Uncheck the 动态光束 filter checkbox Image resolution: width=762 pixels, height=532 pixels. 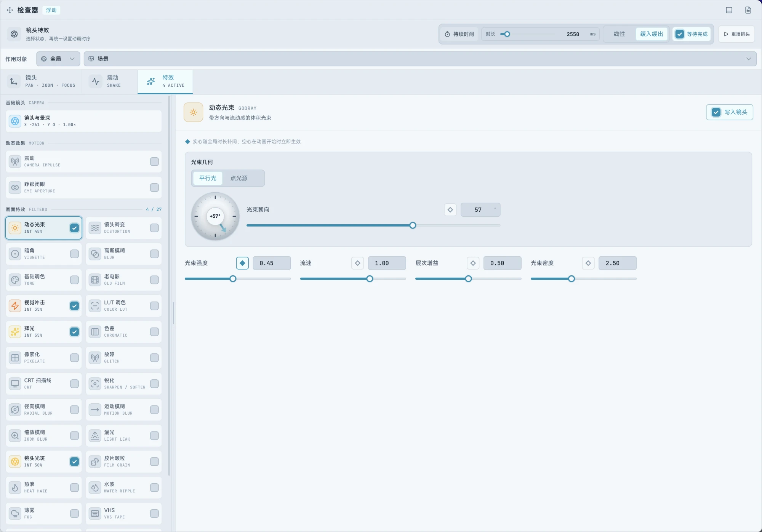(x=74, y=228)
